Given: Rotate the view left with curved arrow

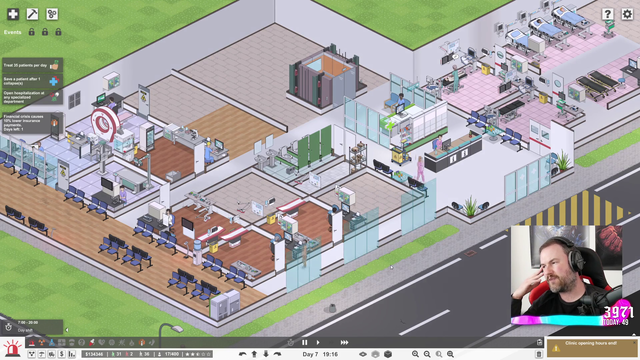Looking at the screenshot, I should pos(242,354).
